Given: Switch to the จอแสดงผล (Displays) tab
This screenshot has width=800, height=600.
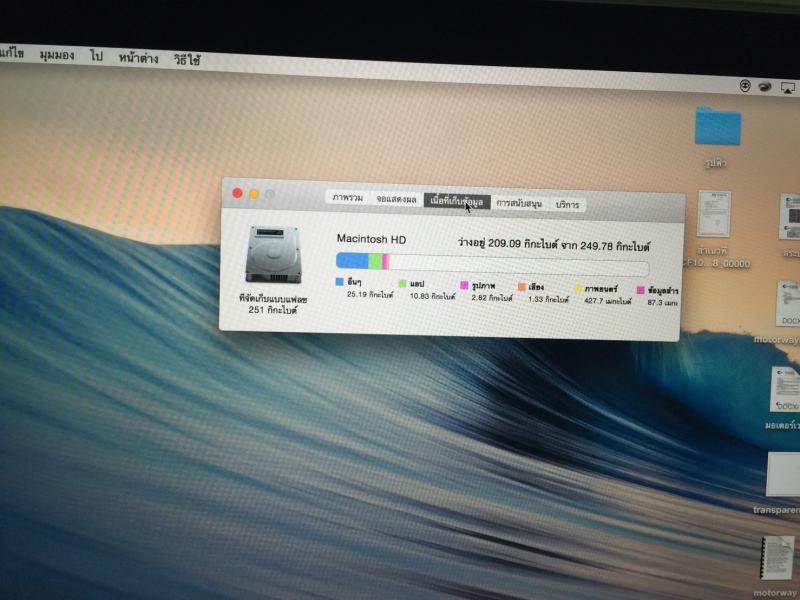Looking at the screenshot, I should click(395, 199).
